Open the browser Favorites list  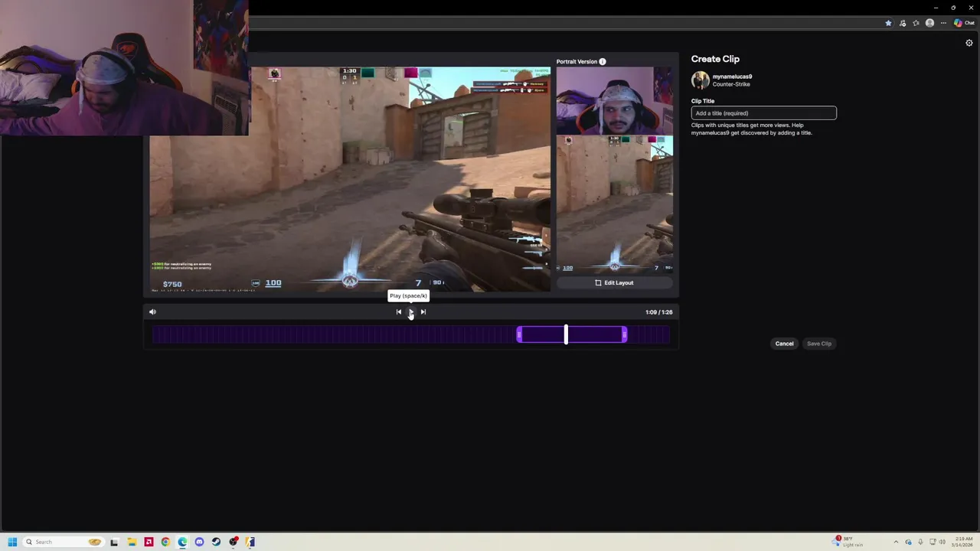pos(916,23)
